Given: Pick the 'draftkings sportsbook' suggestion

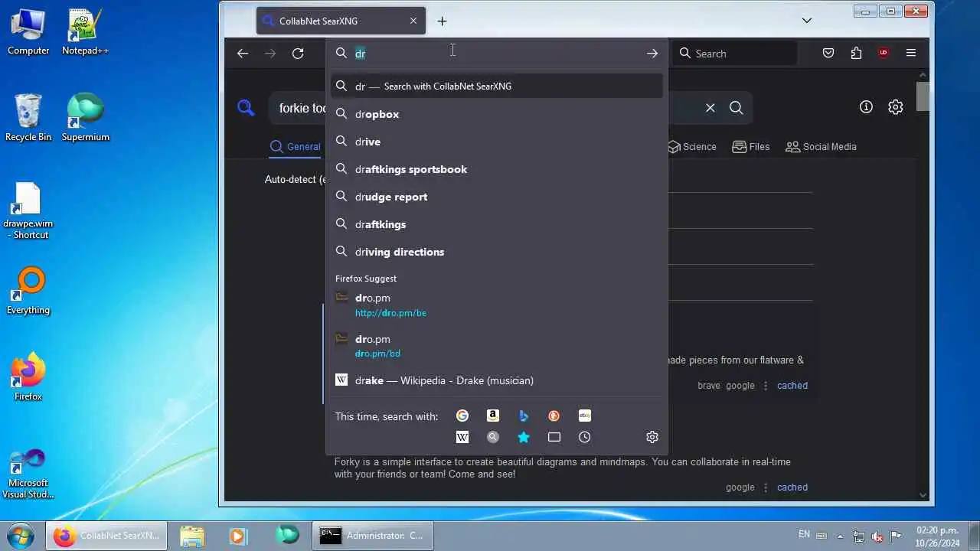Looking at the screenshot, I should [497, 169].
